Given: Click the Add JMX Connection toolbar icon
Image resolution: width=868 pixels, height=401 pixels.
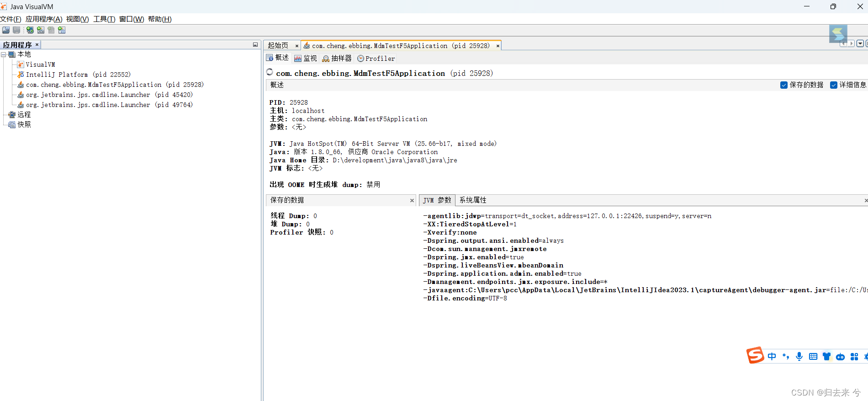Looking at the screenshot, I should click(41, 30).
